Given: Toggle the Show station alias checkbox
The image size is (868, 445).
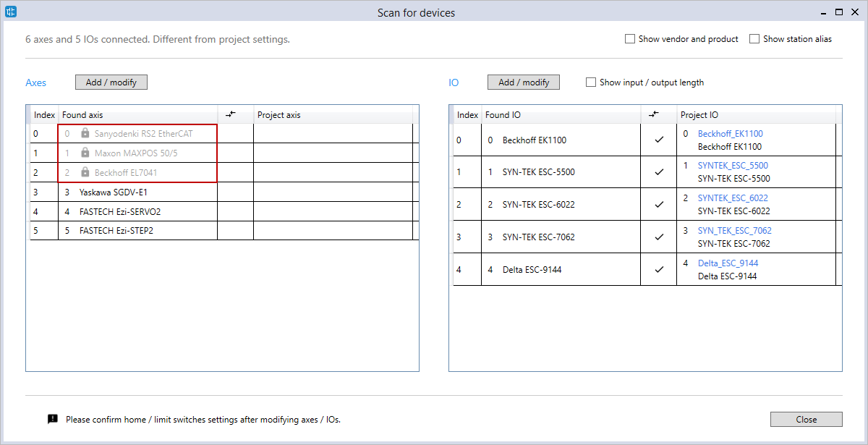Looking at the screenshot, I should (x=754, y=39).
